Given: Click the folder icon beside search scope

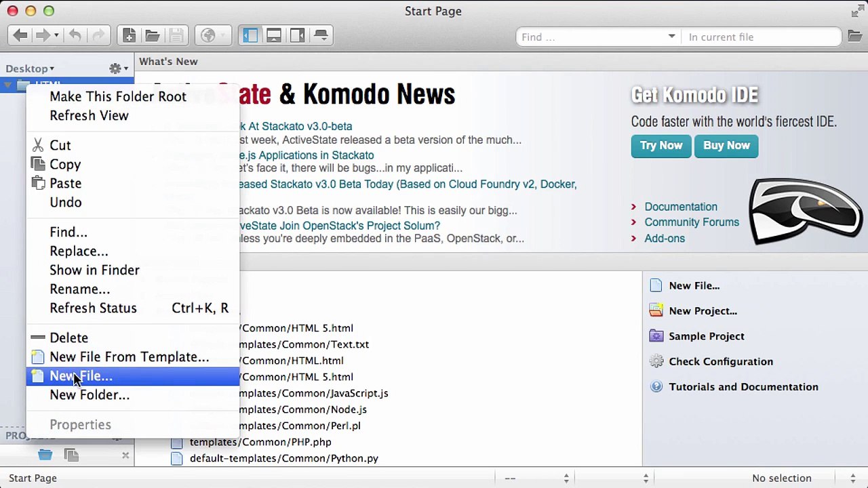Looking at the screenshot, I should pyautogui.click(x=855, y=36).
